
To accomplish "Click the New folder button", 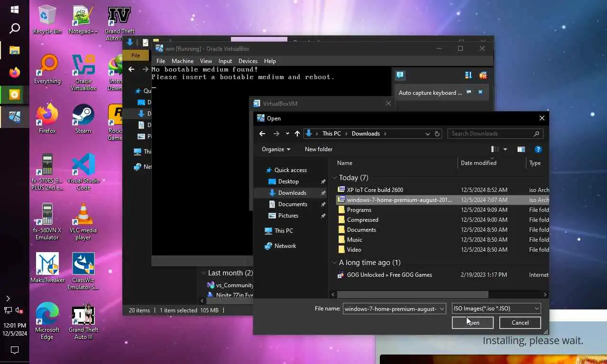I will pos(319,149).
